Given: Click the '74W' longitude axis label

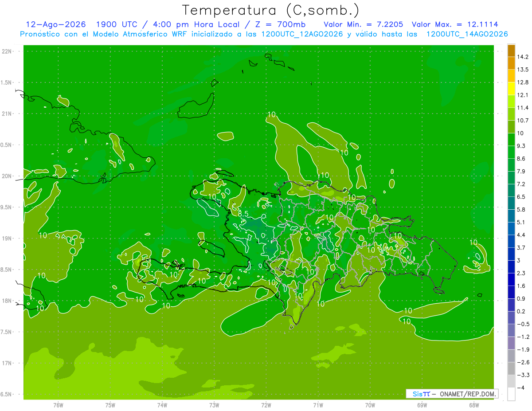Looking at the screenshot, I should tap(162, 405).
